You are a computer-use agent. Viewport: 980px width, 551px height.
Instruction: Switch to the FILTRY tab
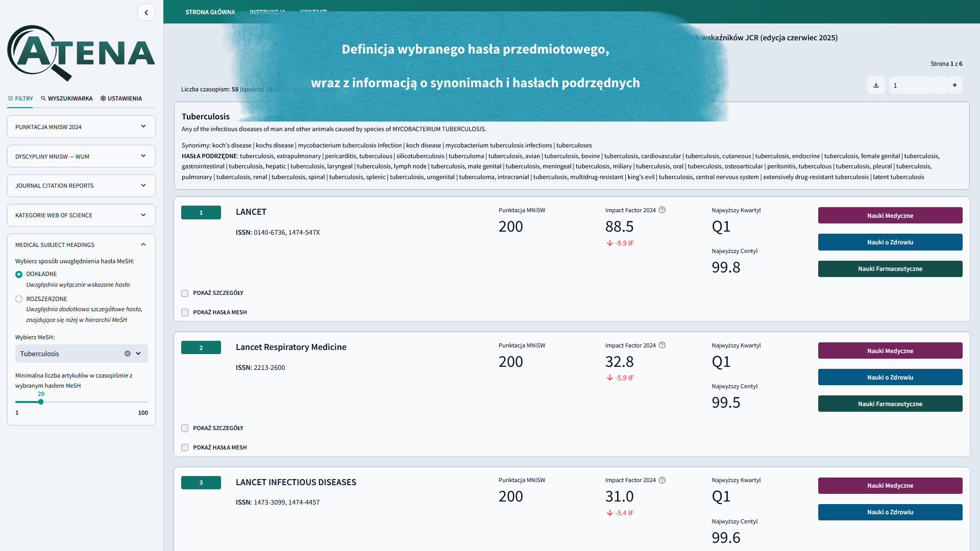(x=20, y=98)
